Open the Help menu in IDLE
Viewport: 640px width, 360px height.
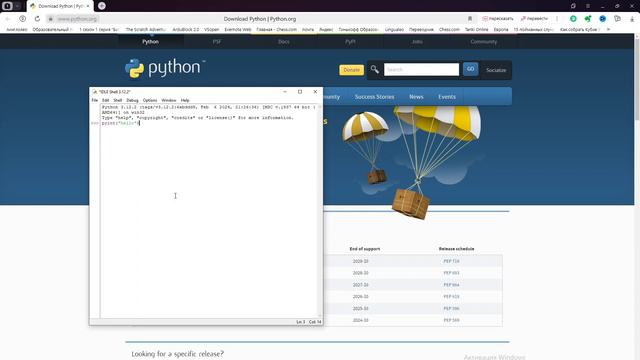click(185, 100)
